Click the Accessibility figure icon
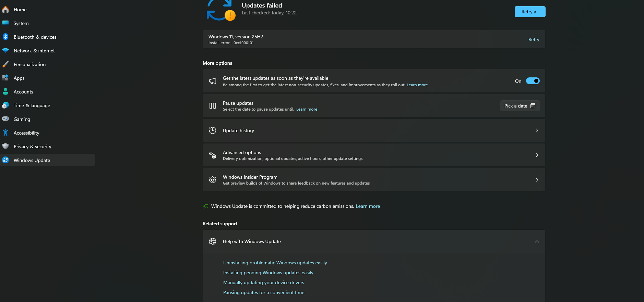 point(5,133)
